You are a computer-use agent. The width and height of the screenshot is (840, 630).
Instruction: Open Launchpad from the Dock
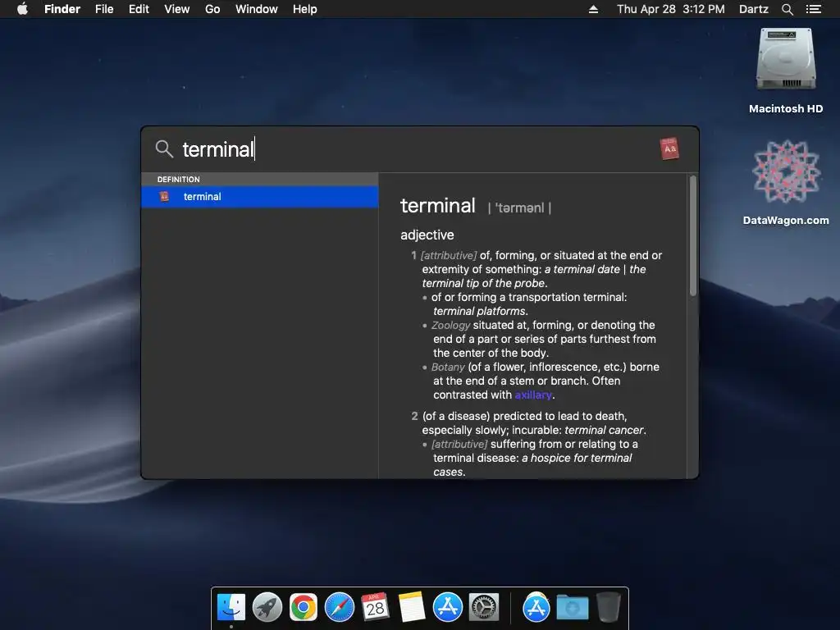pos(267,608)
